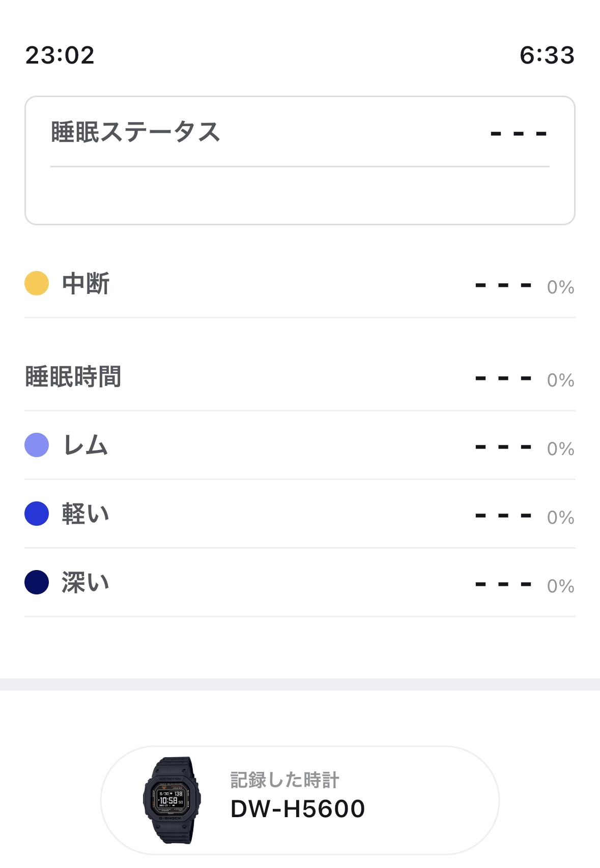Screen dimensions: 600x868
Task: Select the 軽い sleep row label
Action: click(x=85, y=514)
